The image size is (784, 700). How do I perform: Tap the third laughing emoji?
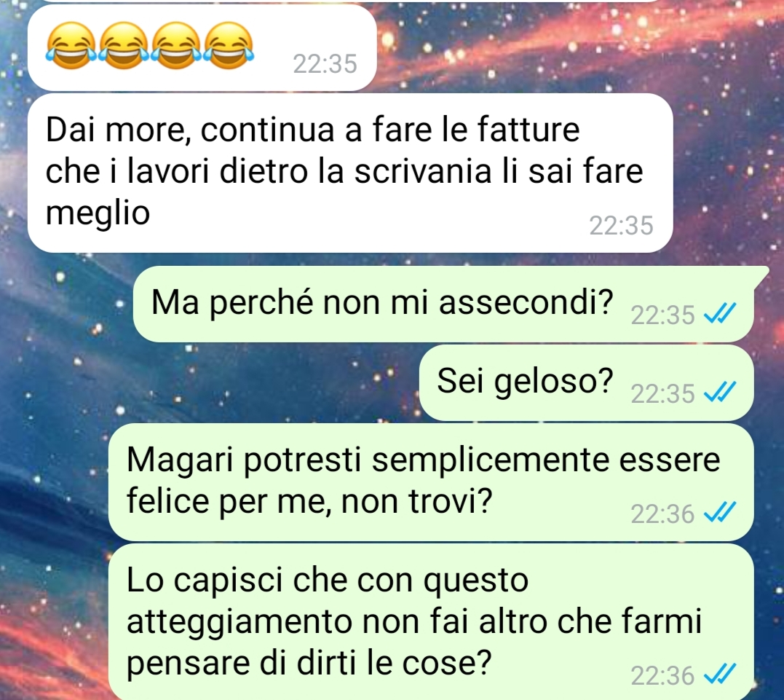(176, 46)
